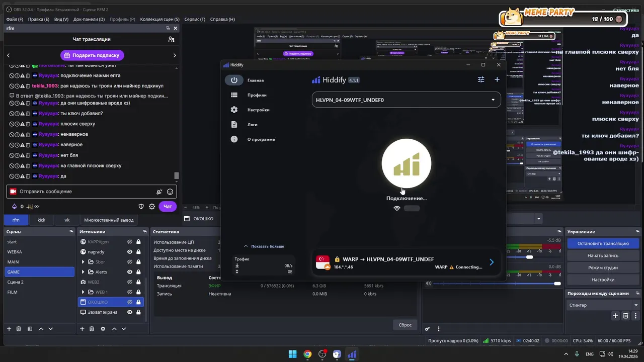Viewport: 644px width, 362px height.
Task: Move scene down with arrow icon
Action: click(x=50, y=329)
